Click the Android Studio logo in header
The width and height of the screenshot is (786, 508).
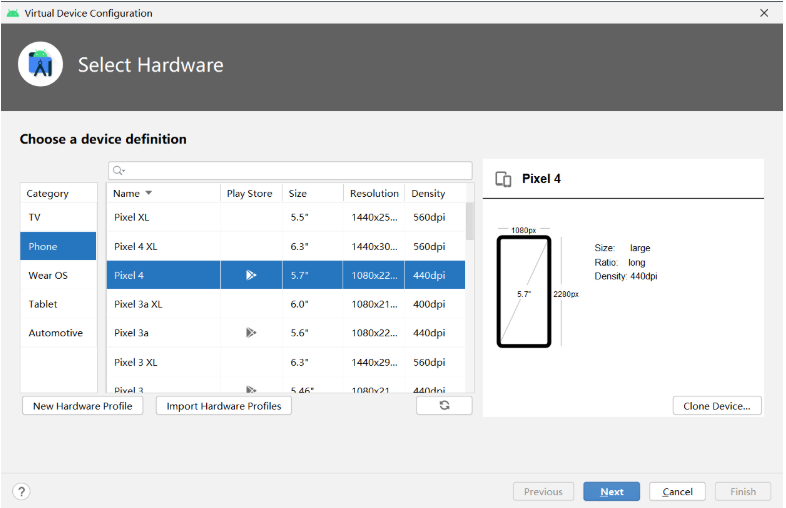[x=40, y=64]
